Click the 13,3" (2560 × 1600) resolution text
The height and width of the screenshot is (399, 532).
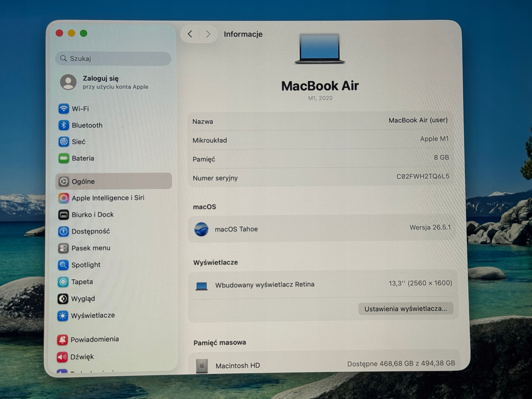coord(420,283)
